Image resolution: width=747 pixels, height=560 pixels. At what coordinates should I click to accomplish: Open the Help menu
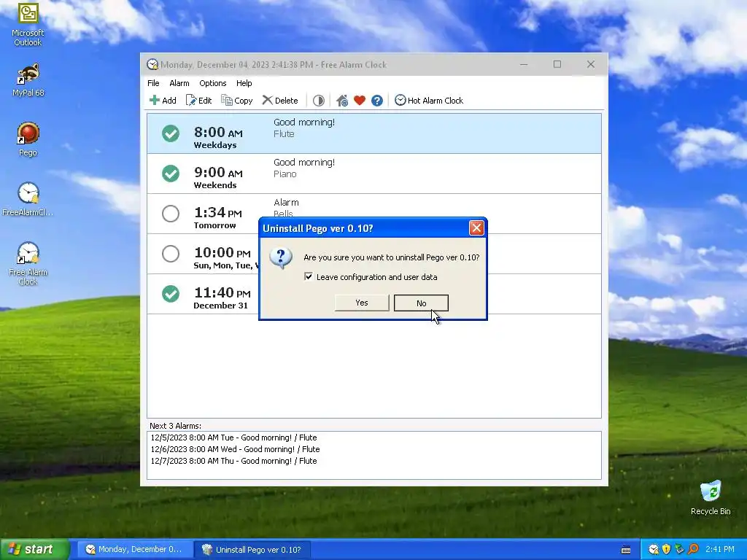click(244, 83)
